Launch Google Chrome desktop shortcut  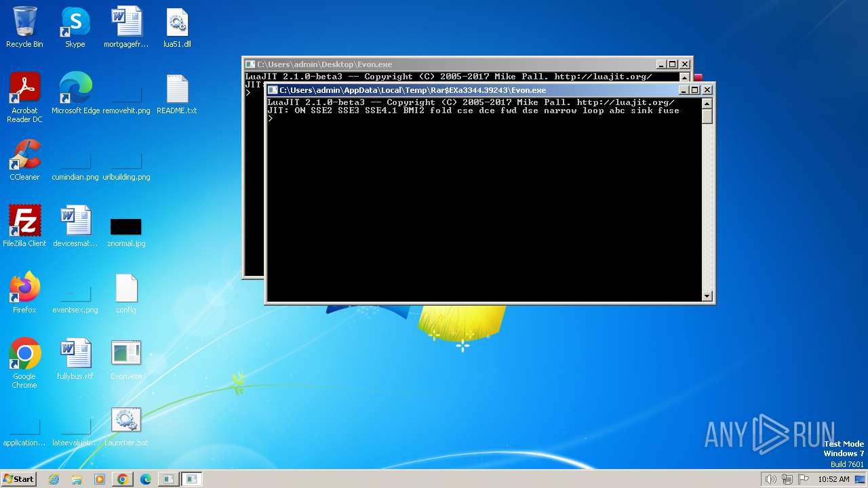(x=24, y=363)
